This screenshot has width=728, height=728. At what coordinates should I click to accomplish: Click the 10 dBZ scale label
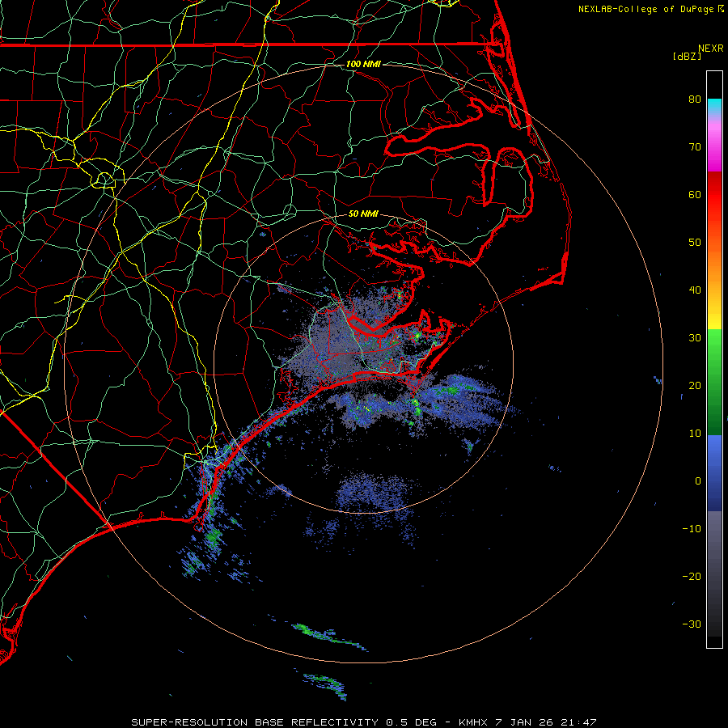coord(695,434)
